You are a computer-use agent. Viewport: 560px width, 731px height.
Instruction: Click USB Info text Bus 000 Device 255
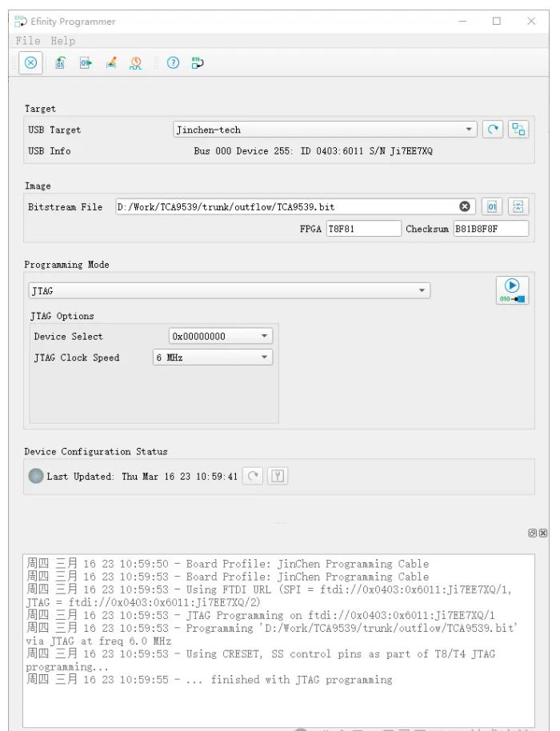coord(313,151)
